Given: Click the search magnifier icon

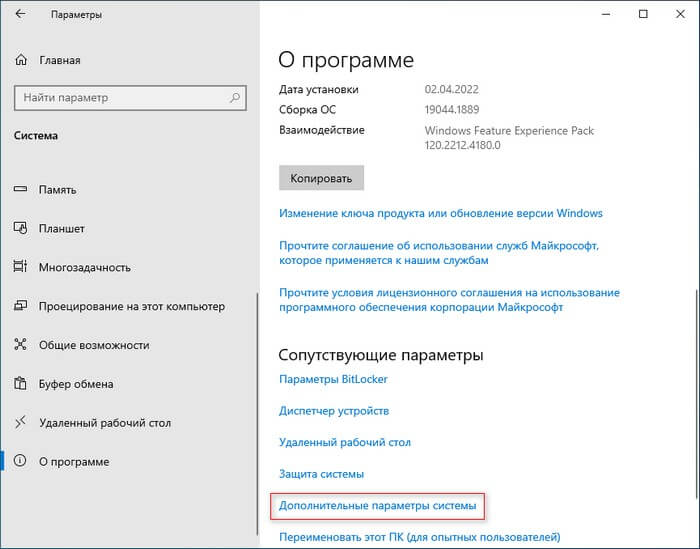Looking at the screenshot, I should tap(235, 97).
